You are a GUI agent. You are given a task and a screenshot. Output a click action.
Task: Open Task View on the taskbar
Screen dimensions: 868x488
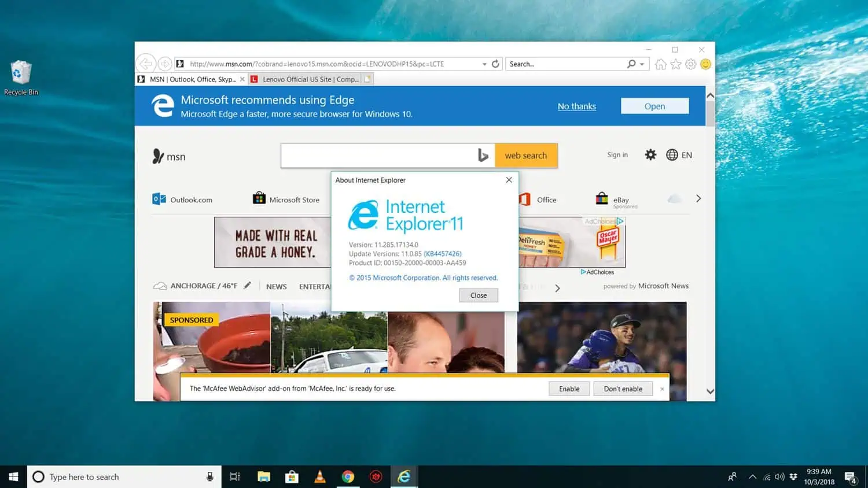coord(235,476)
